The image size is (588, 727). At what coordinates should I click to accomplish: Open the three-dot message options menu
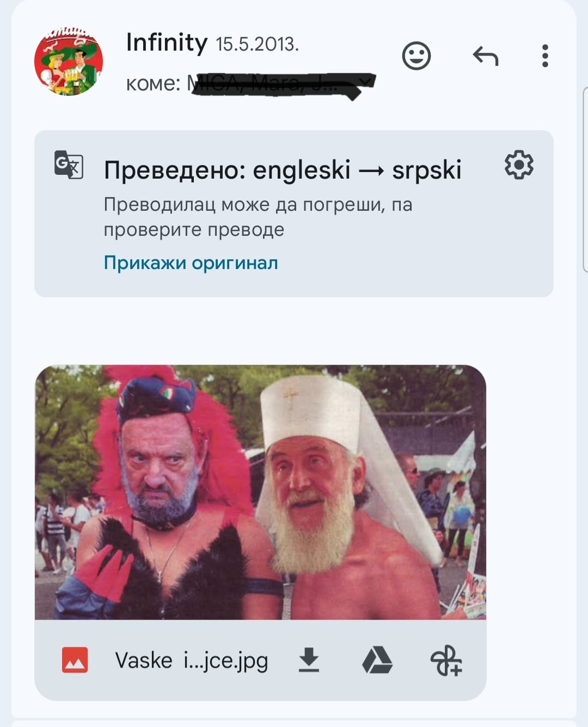(545, 56)
